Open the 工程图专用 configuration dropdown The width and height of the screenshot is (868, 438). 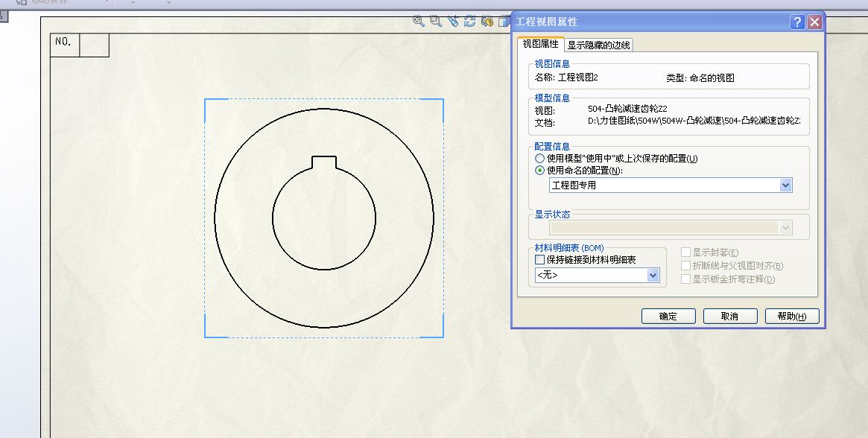coord(785,185)
